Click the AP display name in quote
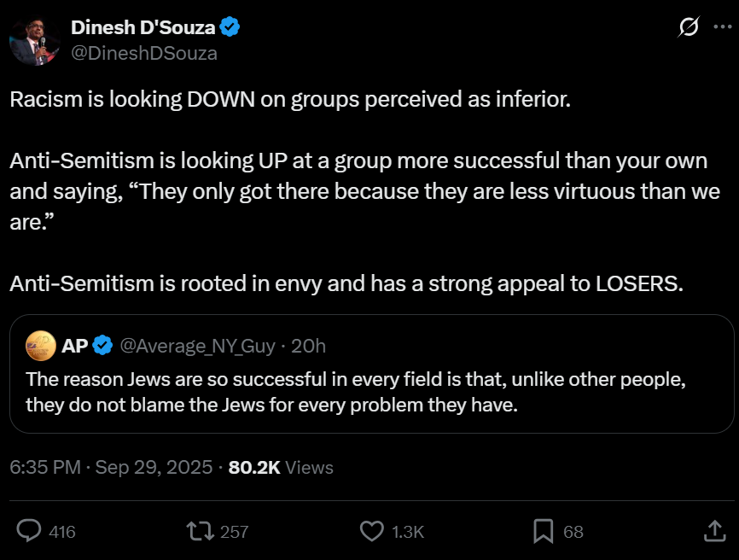739x560 pixels. 75,346
